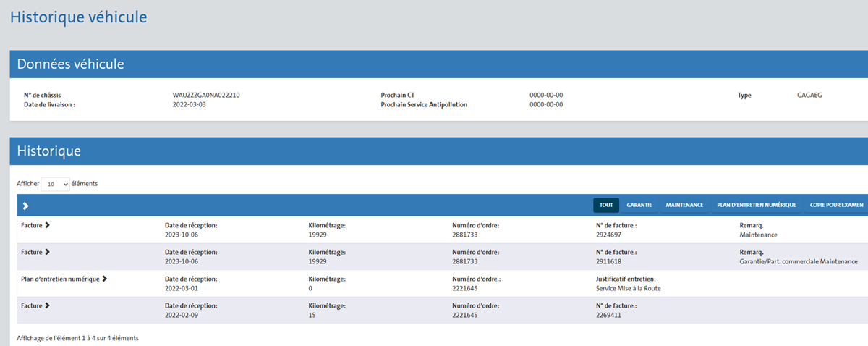Show the PLAN D'ENTRETIEN NUMÉRIQUE filter
868x346 pixels.
pyautogui.click(x=756, y=205)
